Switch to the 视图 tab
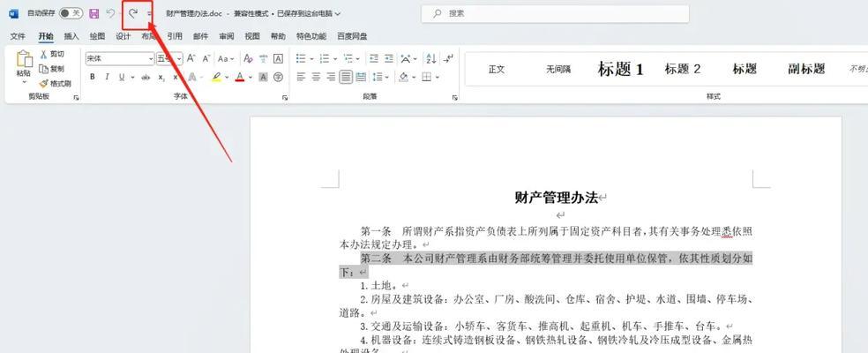 click(252, 36)
